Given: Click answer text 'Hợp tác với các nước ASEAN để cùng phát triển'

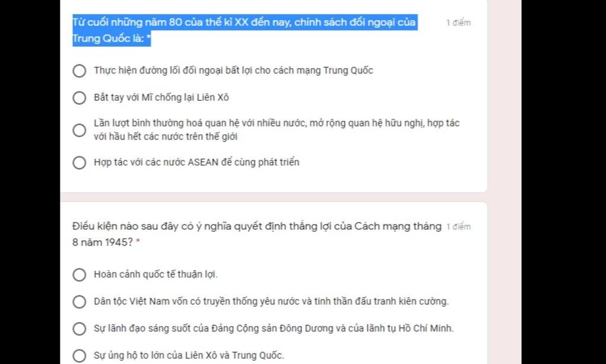Looking at the screenshot, I should click(196, 162).
